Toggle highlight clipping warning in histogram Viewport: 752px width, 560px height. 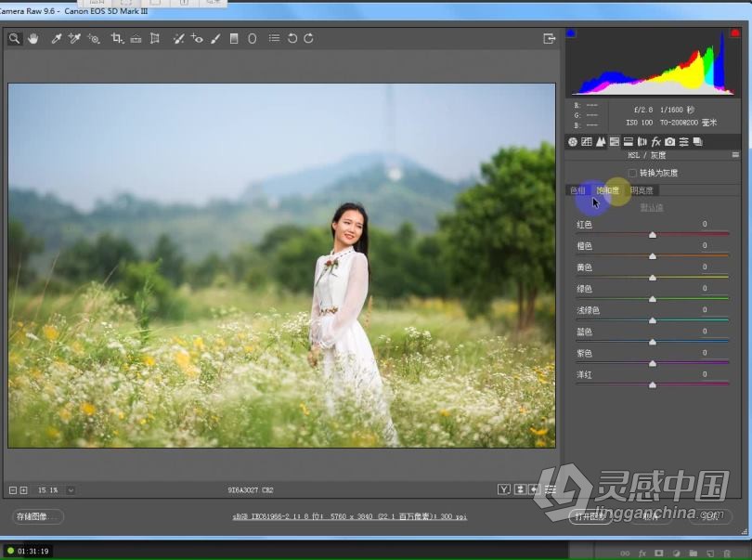point(734,33)
